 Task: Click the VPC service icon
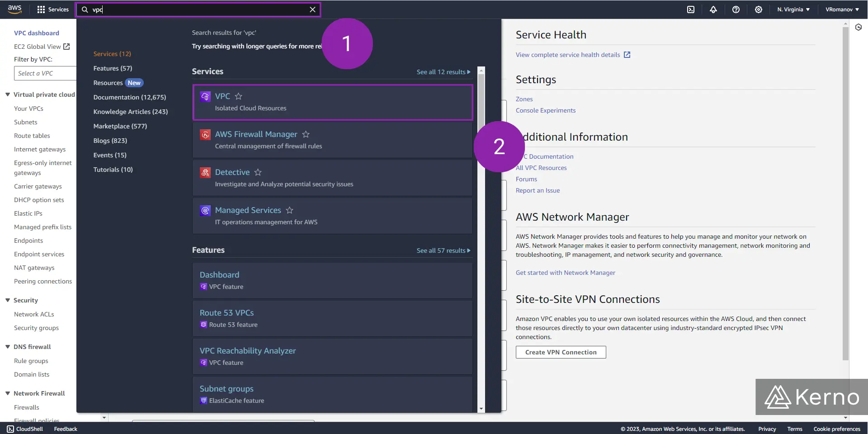pyautogui.click(x=205, y=96)
